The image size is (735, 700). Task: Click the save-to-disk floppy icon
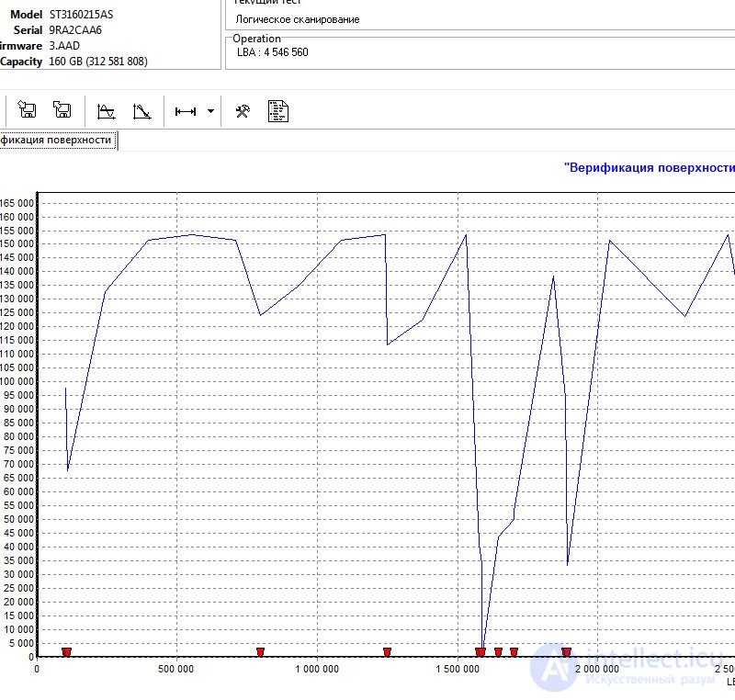(x=27, y=109)
